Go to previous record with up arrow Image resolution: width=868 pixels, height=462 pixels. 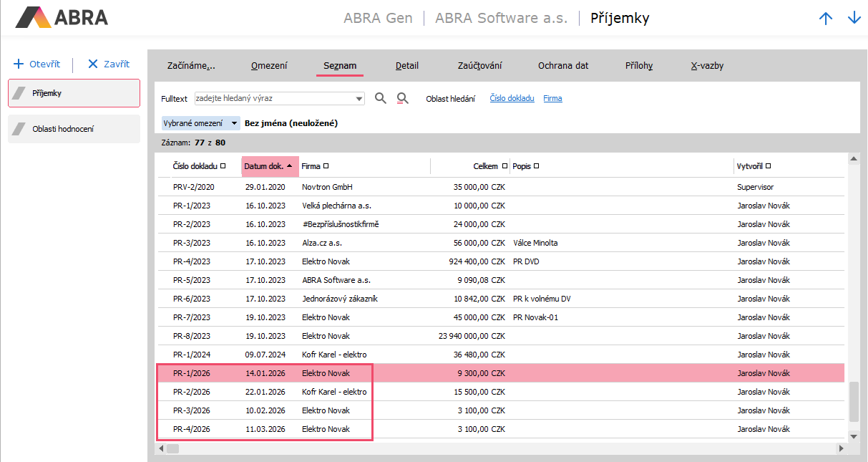tap(826, 19)
